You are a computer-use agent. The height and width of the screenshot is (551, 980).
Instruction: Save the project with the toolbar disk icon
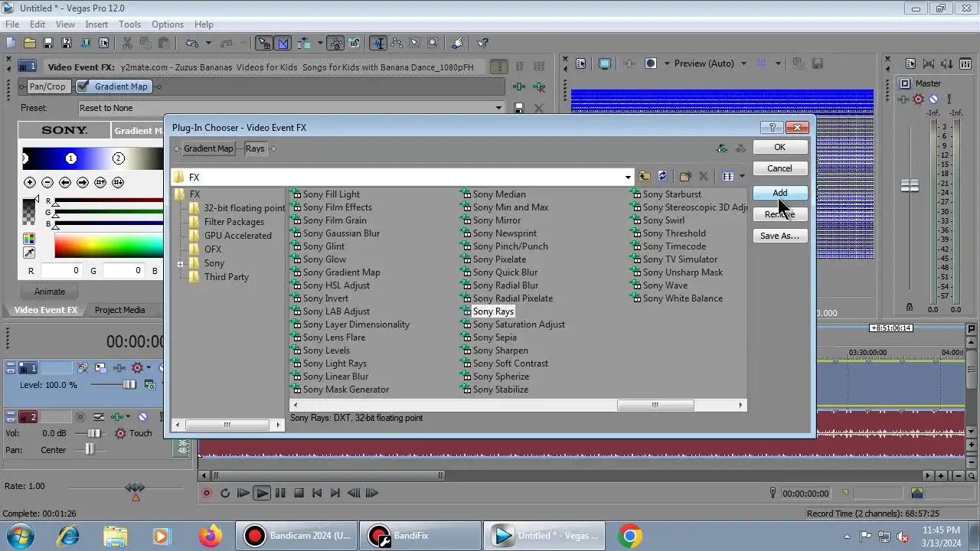coord(48,44)
